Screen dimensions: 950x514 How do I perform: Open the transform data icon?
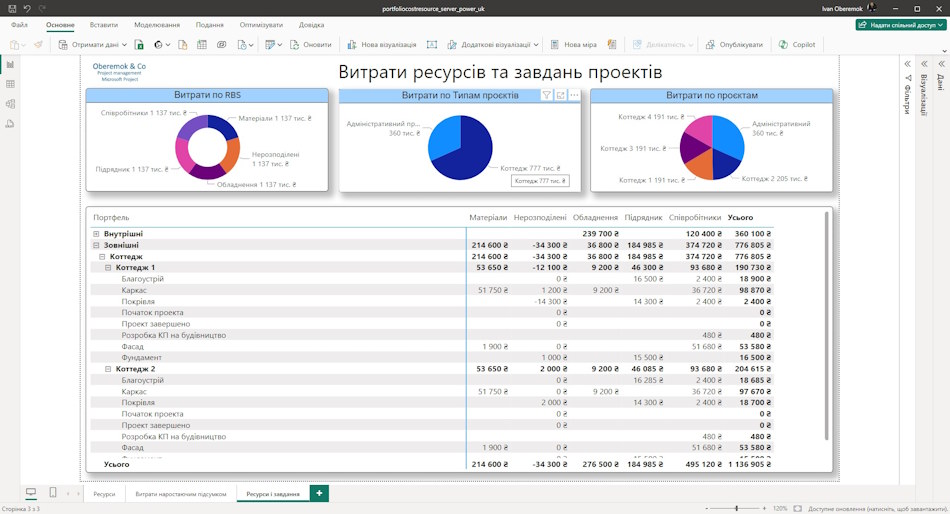(274, 44)
